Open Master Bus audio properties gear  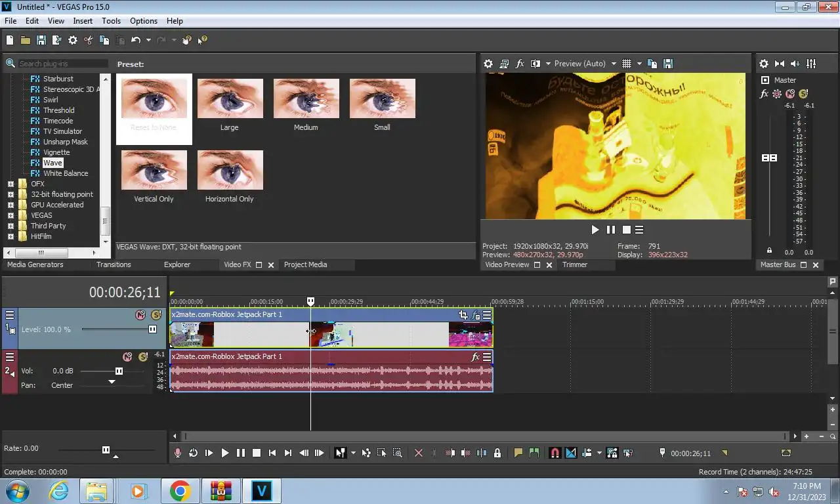click(x=764, y=64)
